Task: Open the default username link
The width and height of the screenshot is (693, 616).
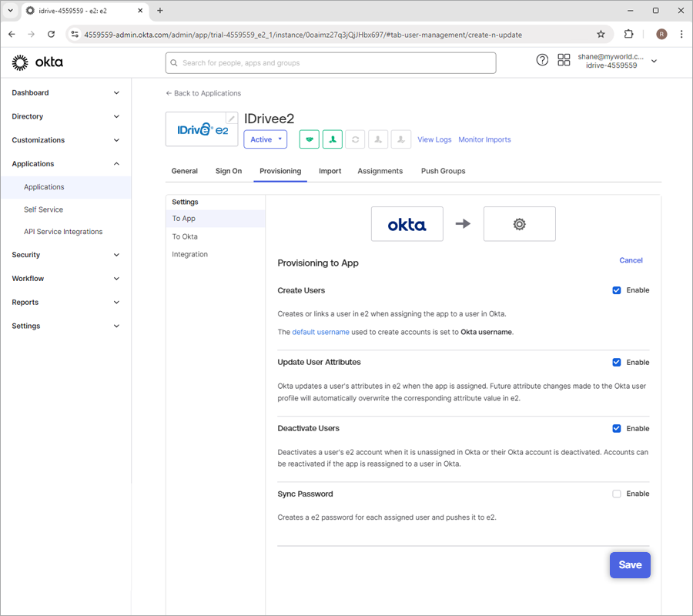Action: pos(320,332)
